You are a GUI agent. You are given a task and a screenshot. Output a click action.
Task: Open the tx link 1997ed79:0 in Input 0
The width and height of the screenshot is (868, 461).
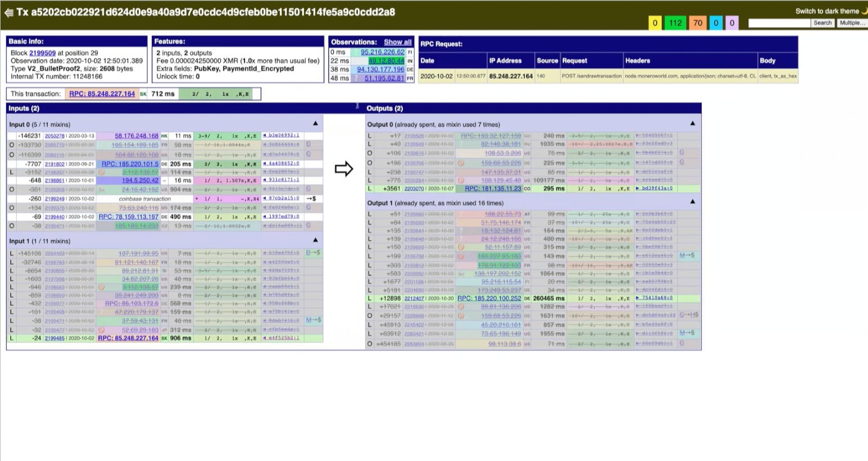[x=281, y=216]
